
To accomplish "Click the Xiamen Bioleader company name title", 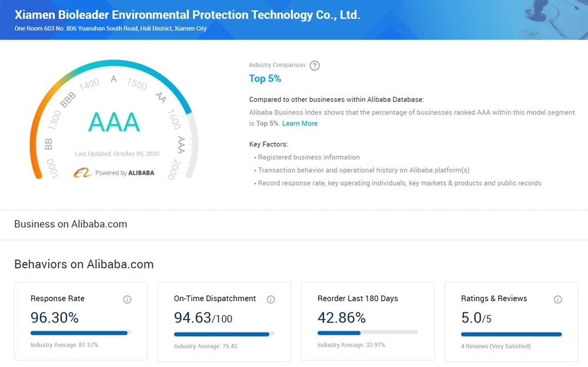I will click(187, 15).
